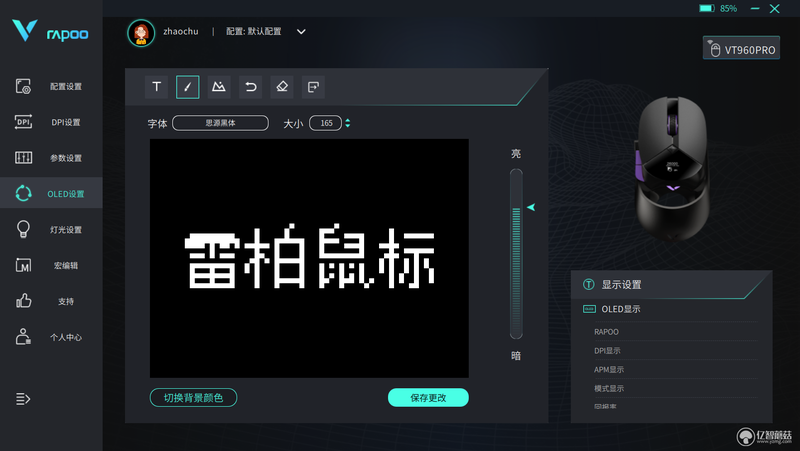
Task: Click the 配置: 默认配置 label
Action: (254, 32)
